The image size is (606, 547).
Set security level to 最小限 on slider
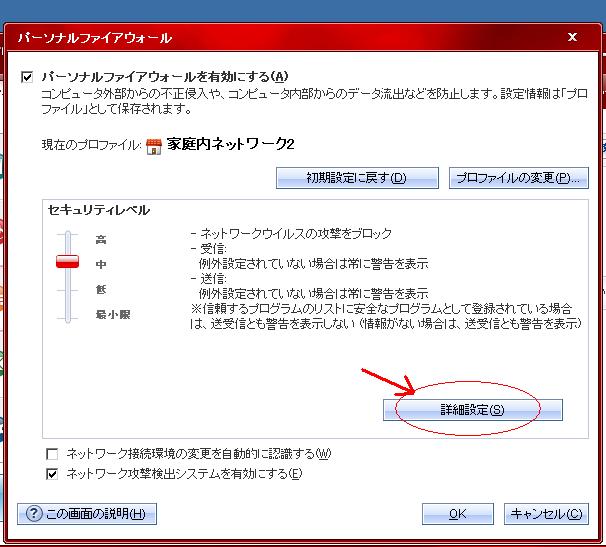(68, 314)
